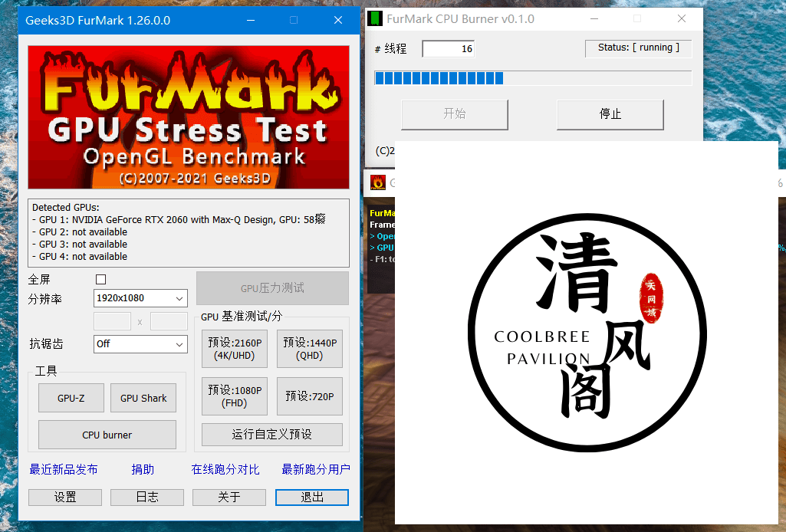Open the 在线跑分对比 link

pyautogui.click(x=225, y=469)
